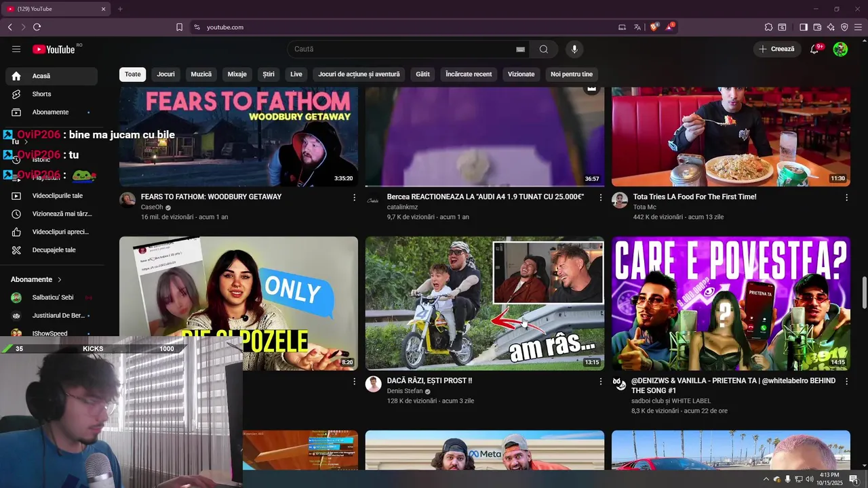Go back in browser history

click(9, 27)
